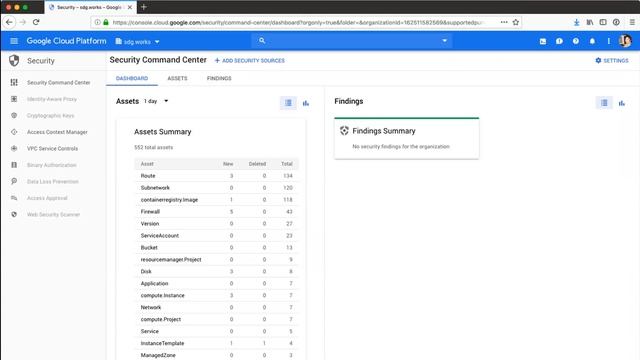Select the resourcemanager.Project asset row
The image size is (640, 360).
[x=216, y=260]
